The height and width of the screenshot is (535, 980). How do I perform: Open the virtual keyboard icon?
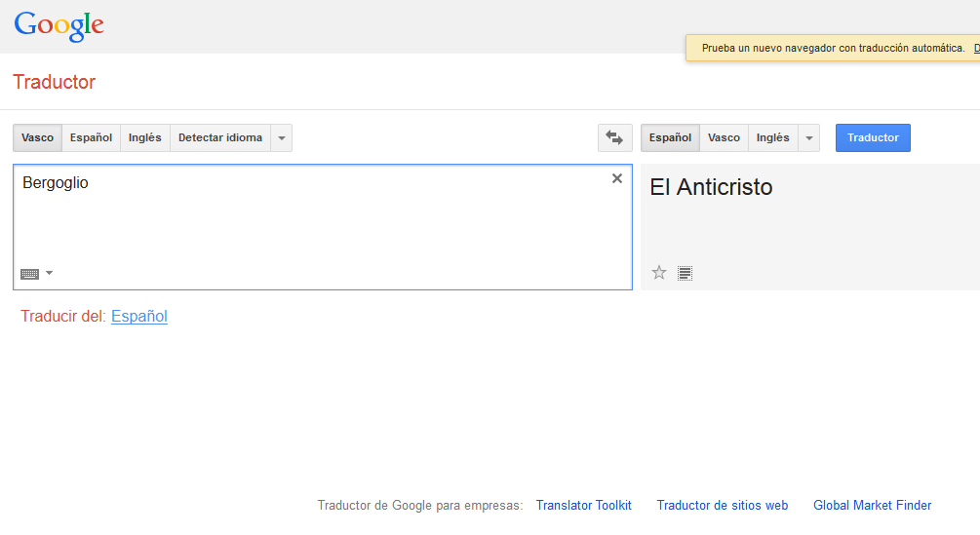pyautogui.click(x=30, y=274)
